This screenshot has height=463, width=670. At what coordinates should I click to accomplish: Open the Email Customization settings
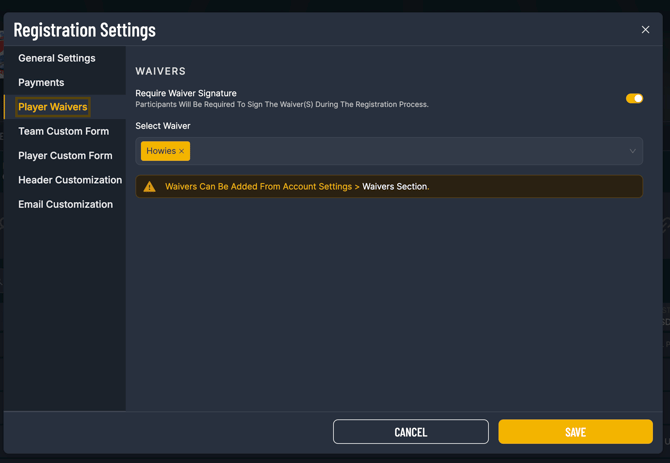65,204
